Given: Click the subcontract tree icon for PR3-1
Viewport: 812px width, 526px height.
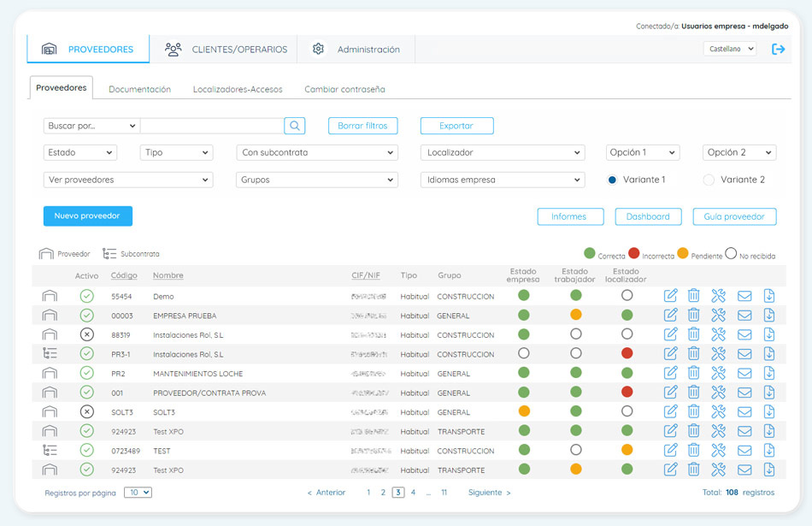Looking at the screenshot, I should tap(50, 354).
